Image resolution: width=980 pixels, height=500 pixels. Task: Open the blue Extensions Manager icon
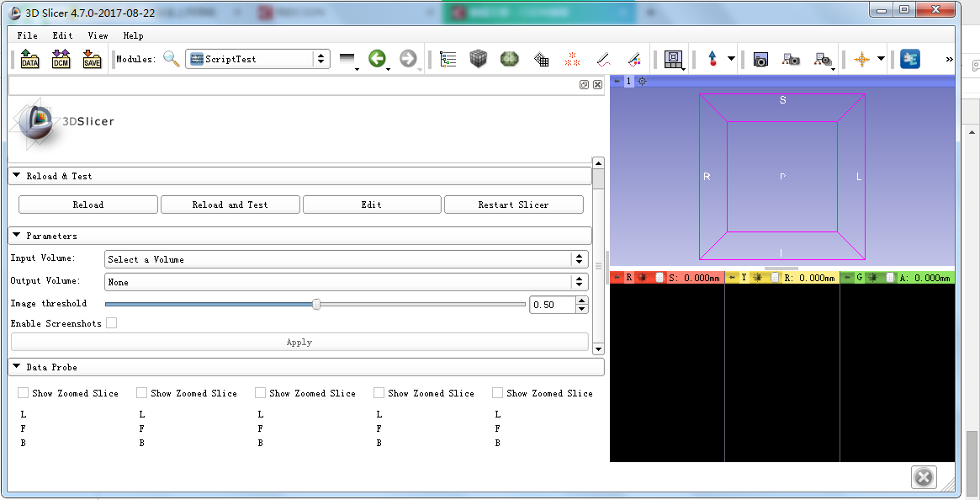coord(910,59)
